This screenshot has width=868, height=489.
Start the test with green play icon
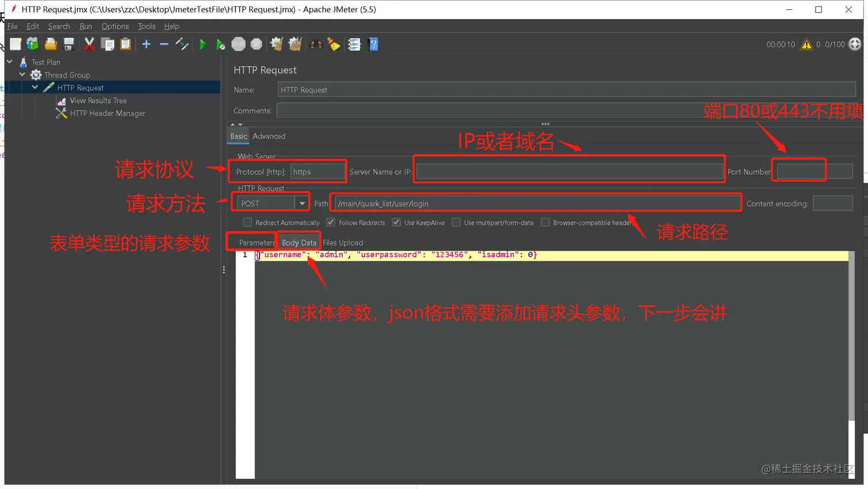[x=203, y=44]
